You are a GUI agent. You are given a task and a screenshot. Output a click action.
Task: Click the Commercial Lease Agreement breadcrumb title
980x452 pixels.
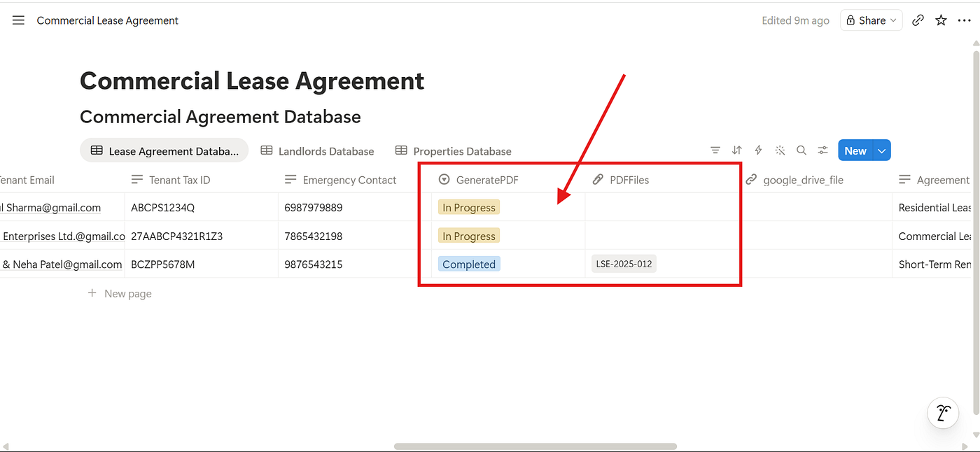tap(108, 20)
